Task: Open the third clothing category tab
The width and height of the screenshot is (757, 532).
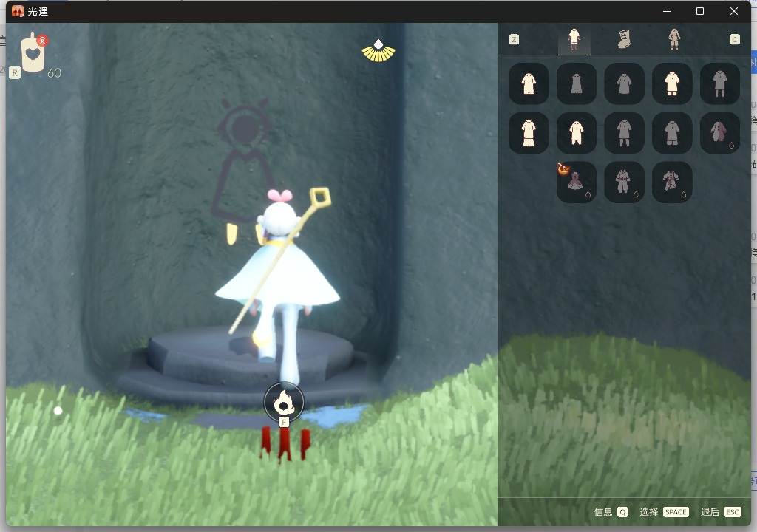Action: point(674,39)
